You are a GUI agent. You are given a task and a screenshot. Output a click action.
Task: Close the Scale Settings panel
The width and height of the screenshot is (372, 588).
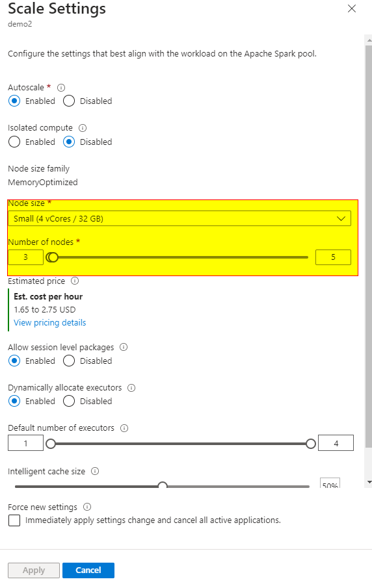[x=352, y=8]
